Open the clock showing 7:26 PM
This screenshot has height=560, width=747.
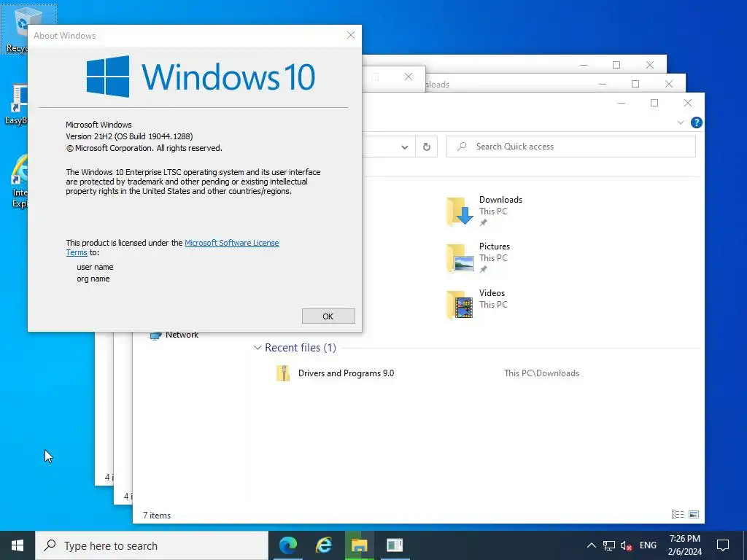(x=684, y=545)
